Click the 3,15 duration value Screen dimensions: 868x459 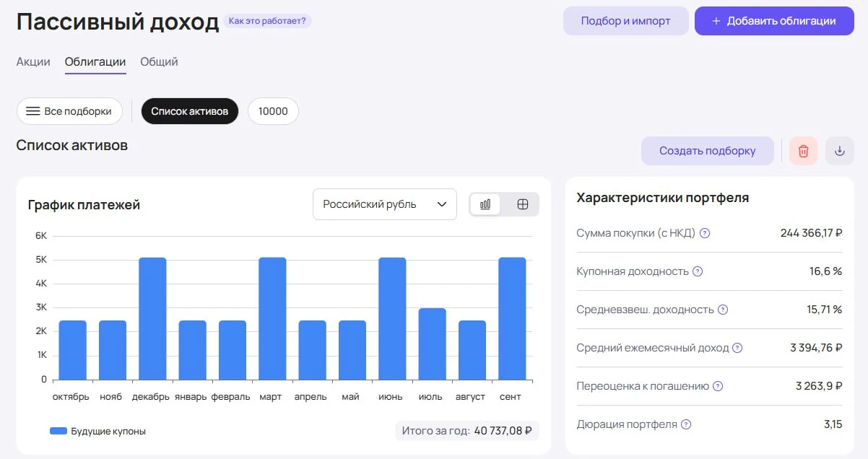(833, 424)
